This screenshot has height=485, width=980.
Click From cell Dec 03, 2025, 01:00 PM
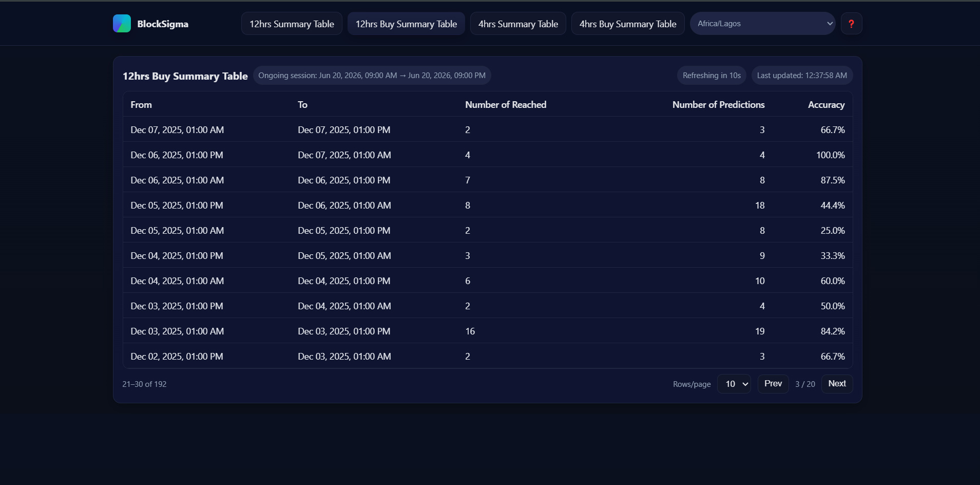click(177, 306)
